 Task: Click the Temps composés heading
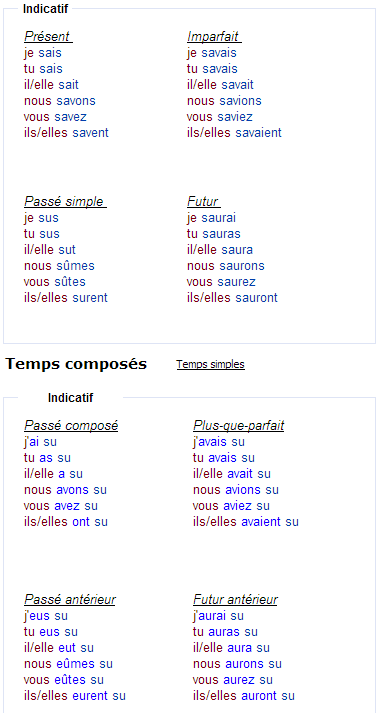click(76, 364)
